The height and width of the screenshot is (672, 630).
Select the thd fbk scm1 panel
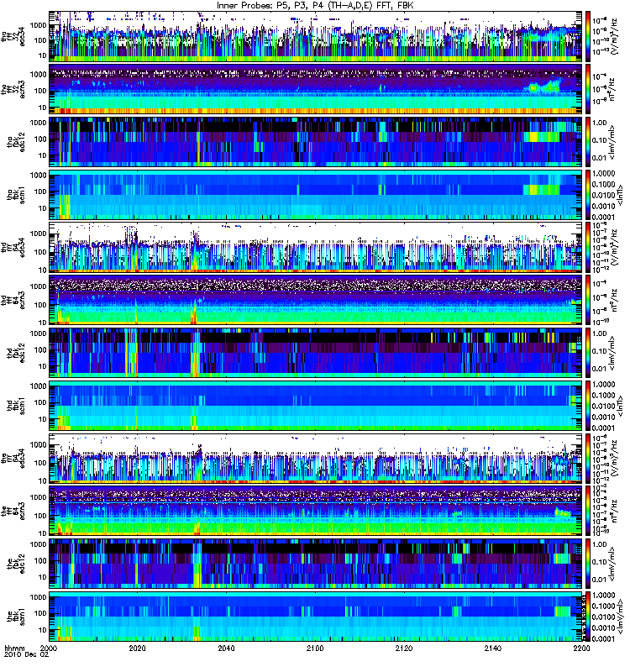click(x=316, y=406)
